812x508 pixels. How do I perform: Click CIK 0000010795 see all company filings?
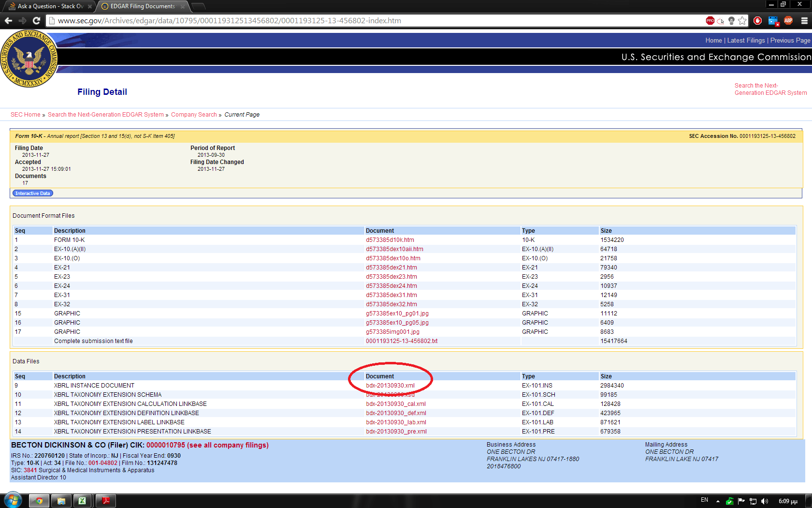(x=207, y=445)
